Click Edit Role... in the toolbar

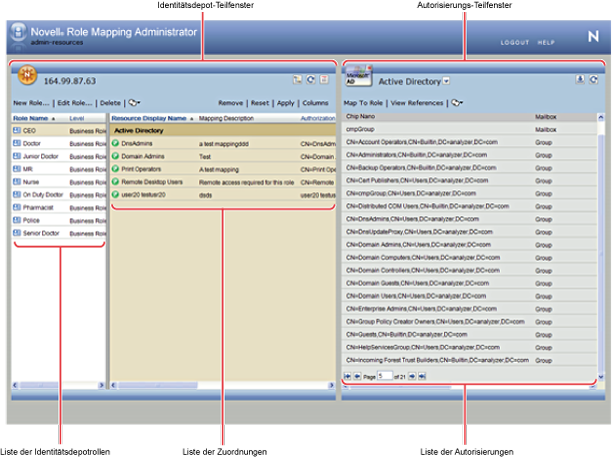[x=75, y=103]
